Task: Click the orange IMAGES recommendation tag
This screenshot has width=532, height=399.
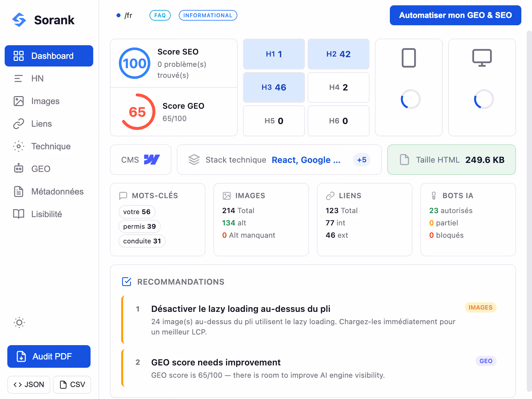Action: point(480,308)
